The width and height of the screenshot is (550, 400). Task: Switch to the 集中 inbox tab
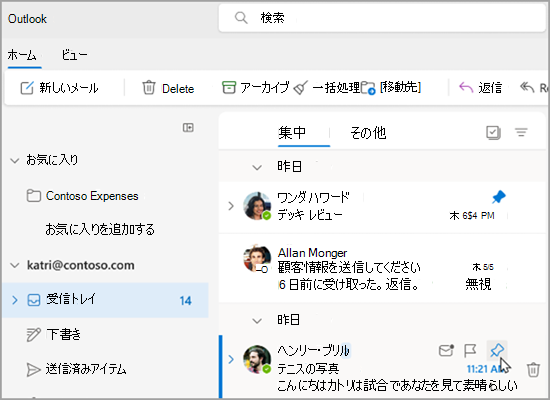pyautogui.click(x=292, y=133)
